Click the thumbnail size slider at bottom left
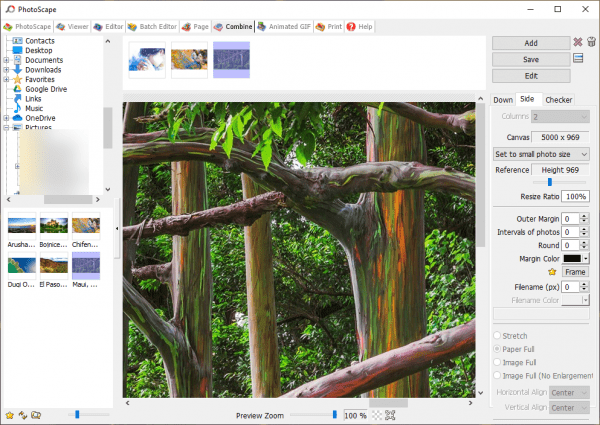 click(x=77, y=414)
